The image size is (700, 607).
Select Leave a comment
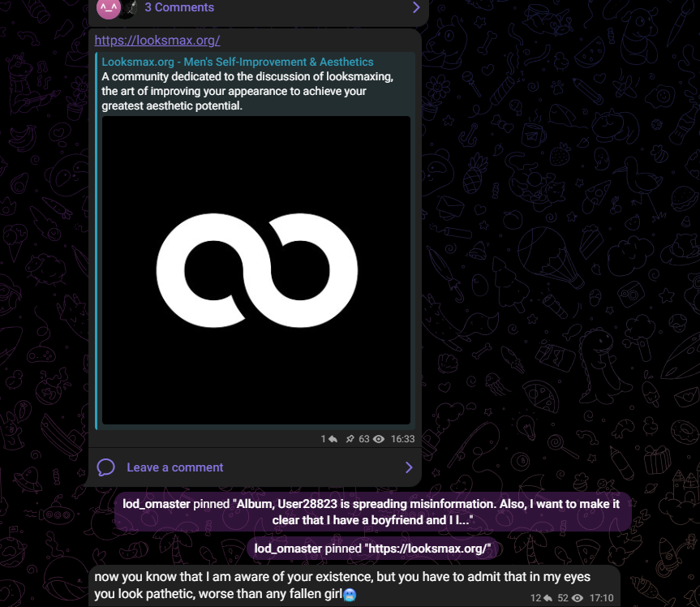[x=175, y=467]
